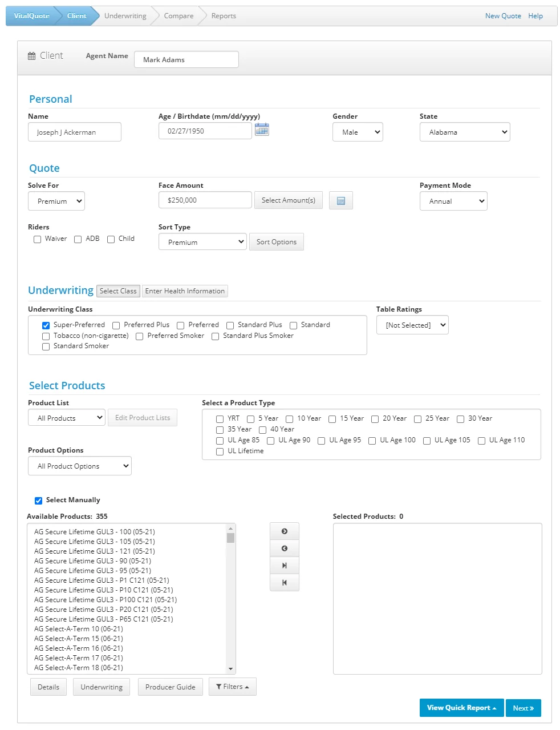Expand the Product Options dropdown
Screen dimensions: 560x730
tap(79, 466)
